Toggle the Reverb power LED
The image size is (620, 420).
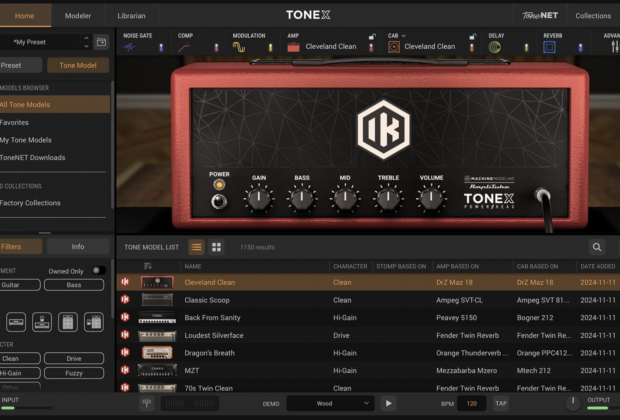pyautogui.click(x=580, y=48)
